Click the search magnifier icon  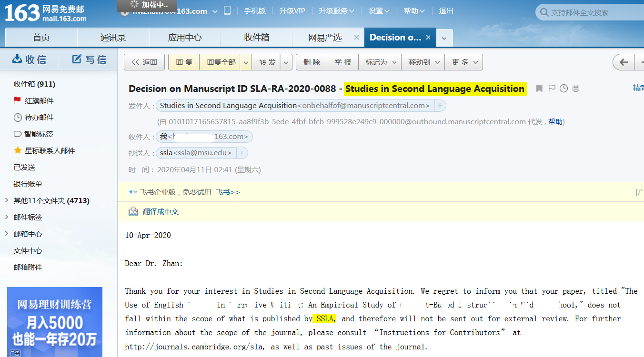click(x=544, y=12)
